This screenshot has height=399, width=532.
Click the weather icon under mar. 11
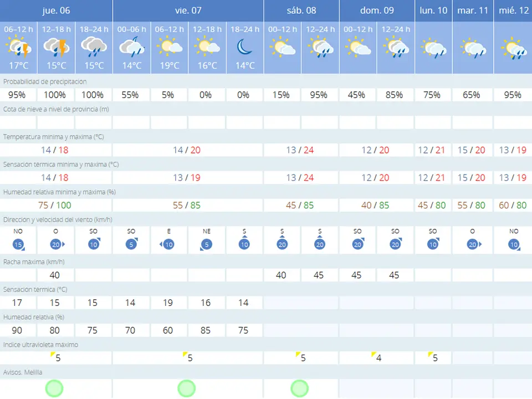pyautogui.click(x=473, y=48)
